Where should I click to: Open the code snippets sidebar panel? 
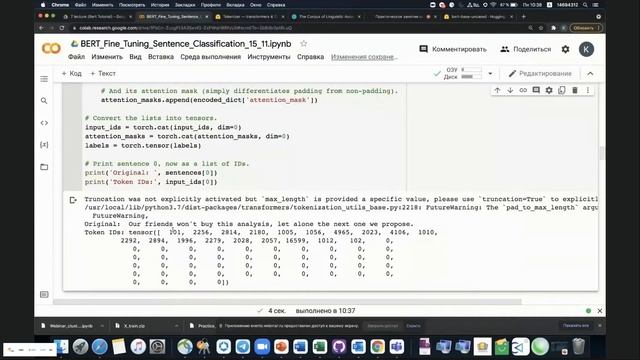click(44, 123)
